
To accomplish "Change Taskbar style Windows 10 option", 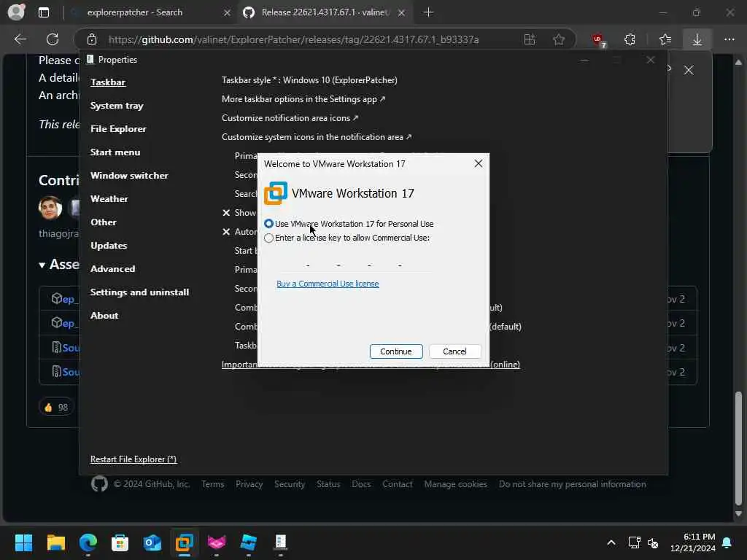I will [309, 80].
